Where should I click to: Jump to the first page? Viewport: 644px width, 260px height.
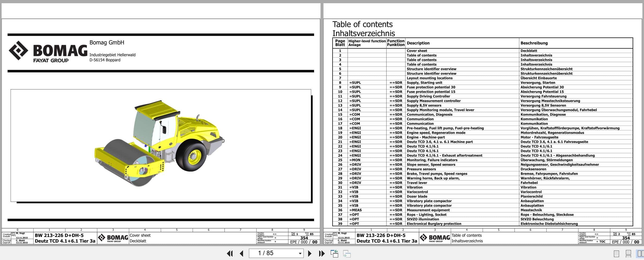pyautogui.click(x=230, y=253)
